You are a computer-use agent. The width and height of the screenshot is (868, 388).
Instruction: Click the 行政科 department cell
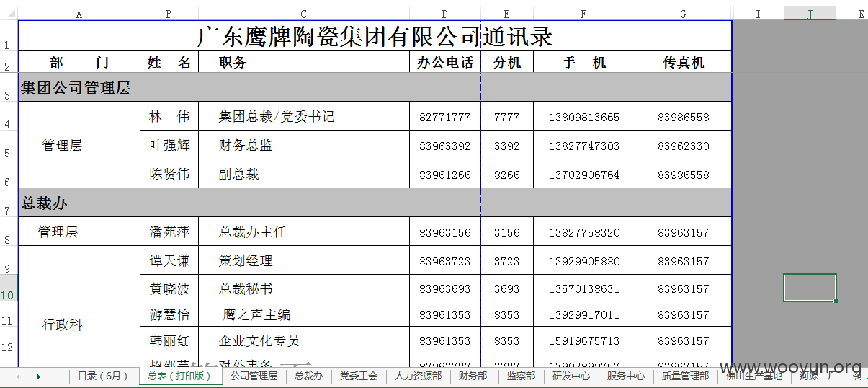tap(79, 307)
